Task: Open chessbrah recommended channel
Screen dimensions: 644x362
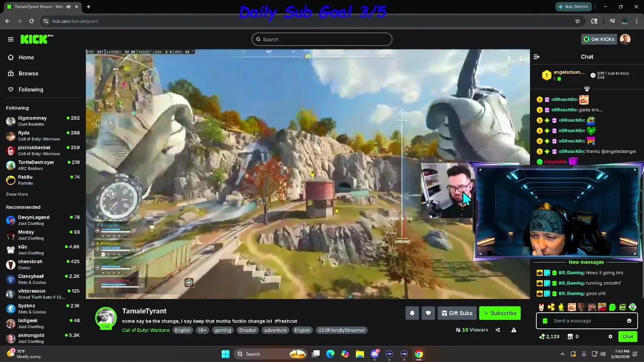Action: [43, 264]
